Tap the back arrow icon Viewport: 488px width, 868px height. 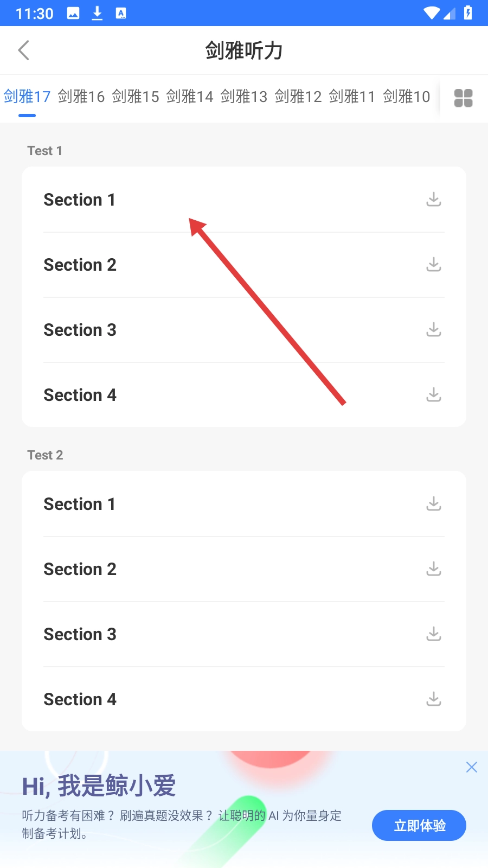pyautogui.click(x=24, y=50)
